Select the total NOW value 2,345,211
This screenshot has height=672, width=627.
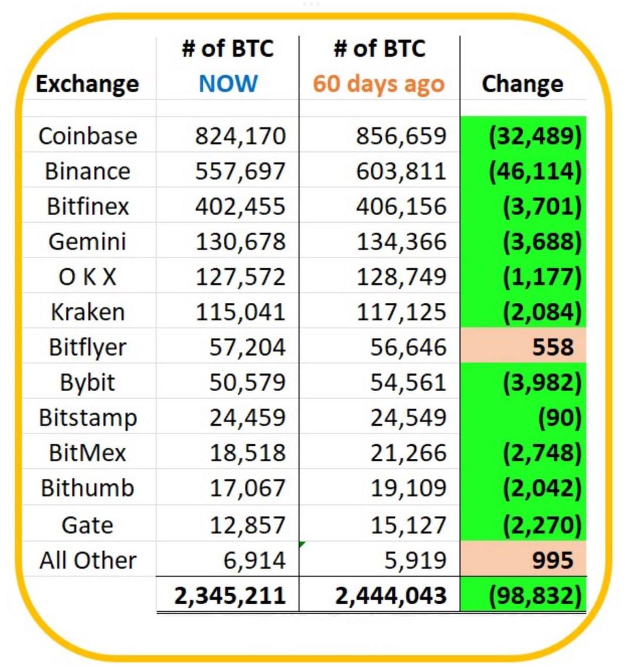click(230, 595)
